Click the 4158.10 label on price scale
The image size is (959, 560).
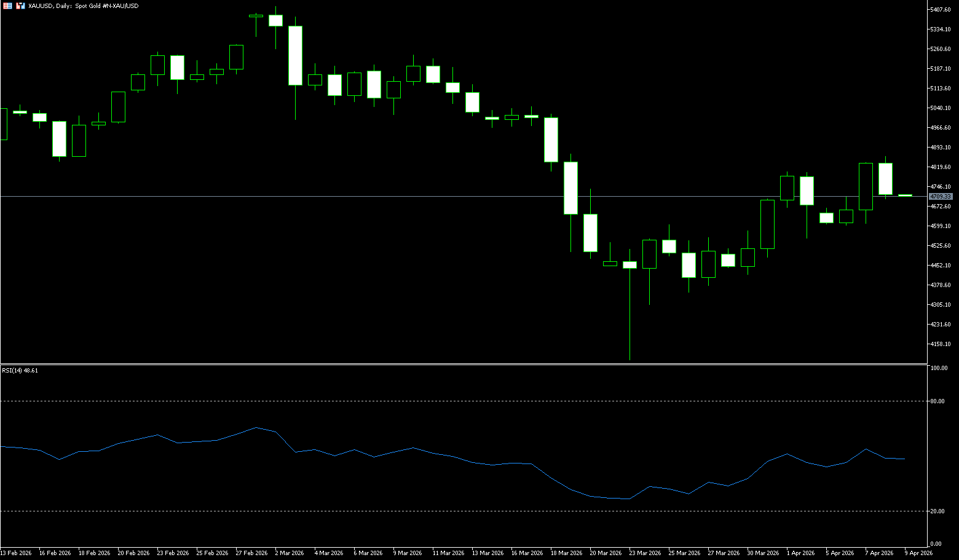click(941, 344)
